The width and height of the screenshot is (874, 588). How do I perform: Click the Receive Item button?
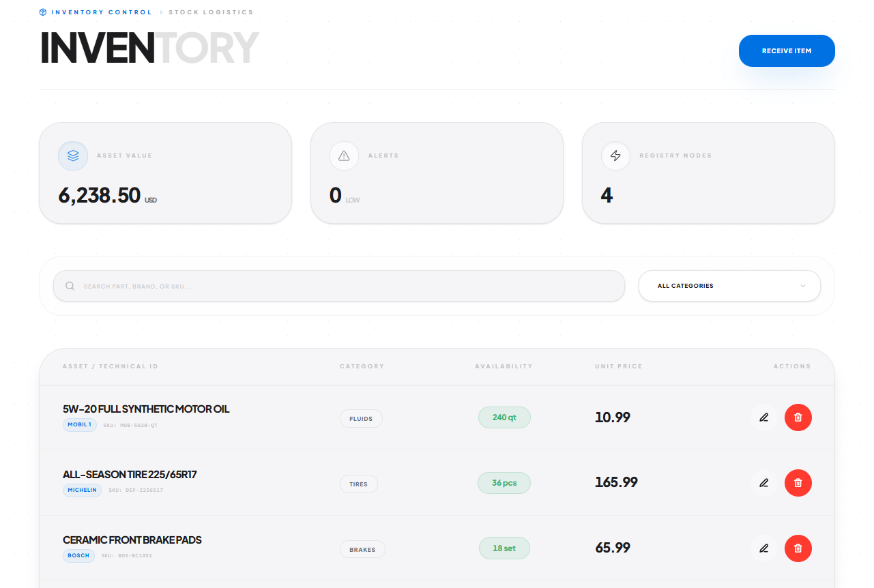[787, 50]
